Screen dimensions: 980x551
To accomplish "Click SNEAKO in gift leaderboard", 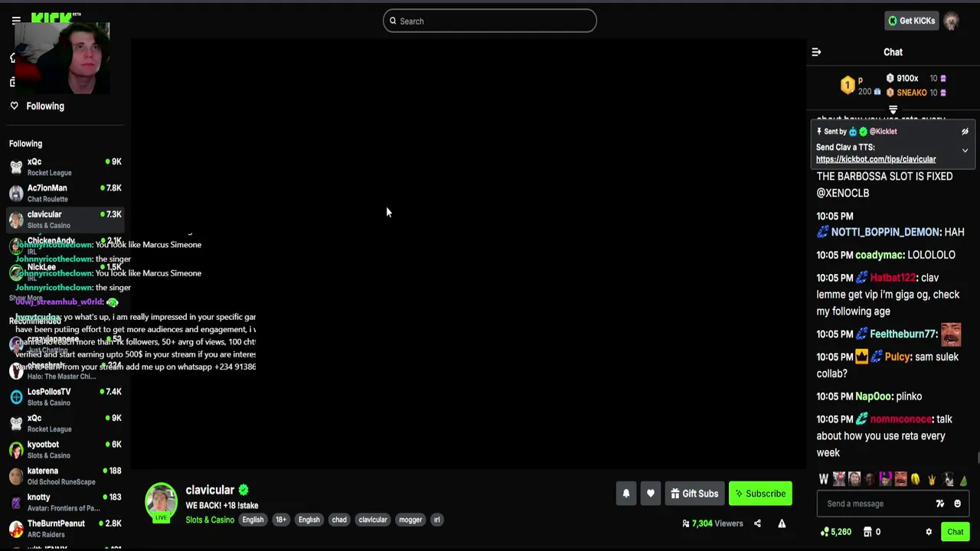I will (x=911, y=93).
